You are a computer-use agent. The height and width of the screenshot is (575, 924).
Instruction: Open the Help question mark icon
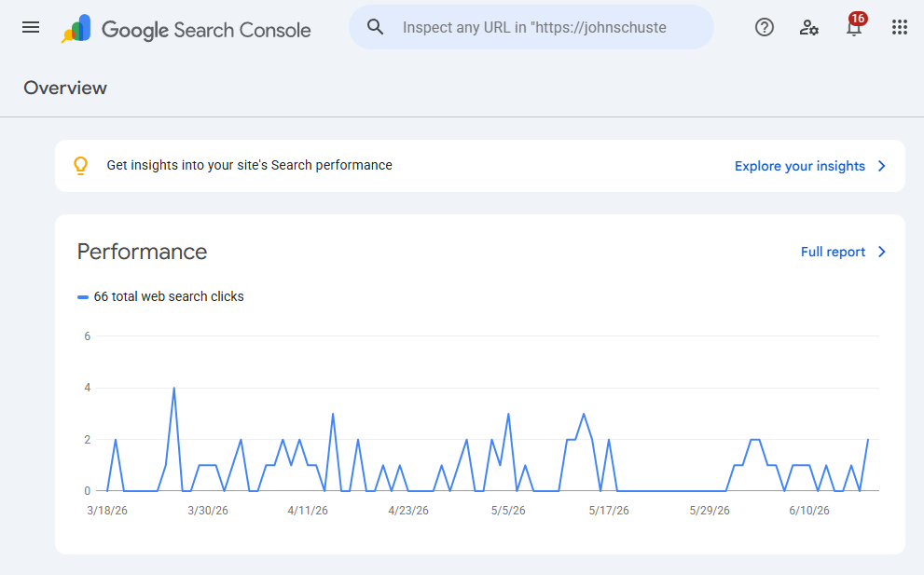[x=765, y=27]
